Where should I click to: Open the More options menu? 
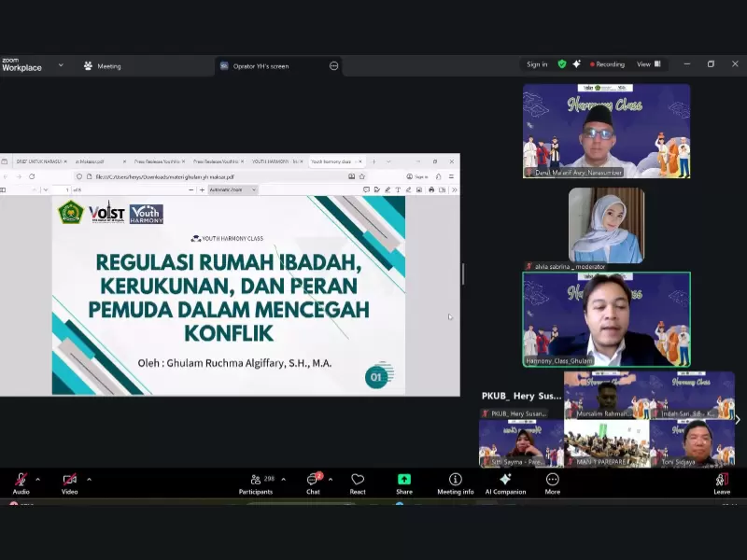click(553, 480)
